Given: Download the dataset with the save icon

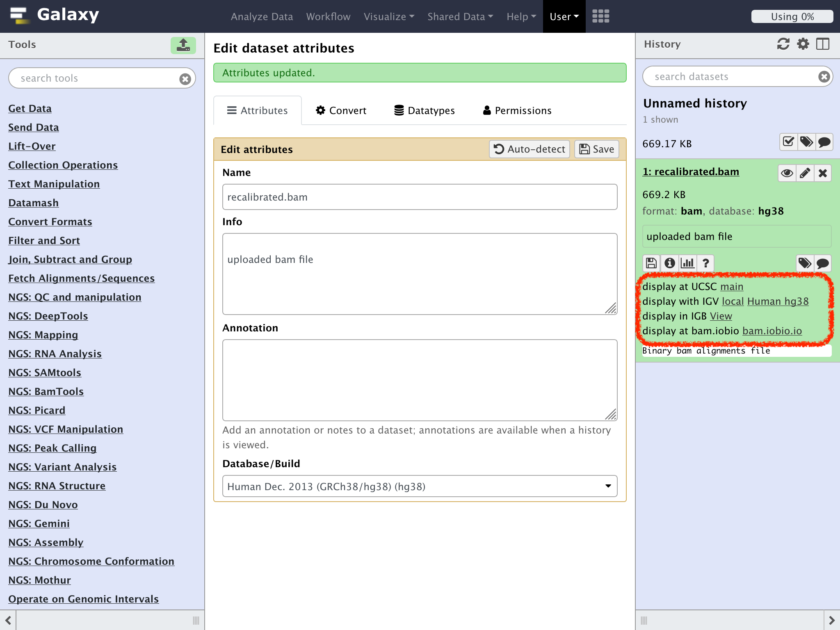Looking at the screenshot, I should coord(651,263).
